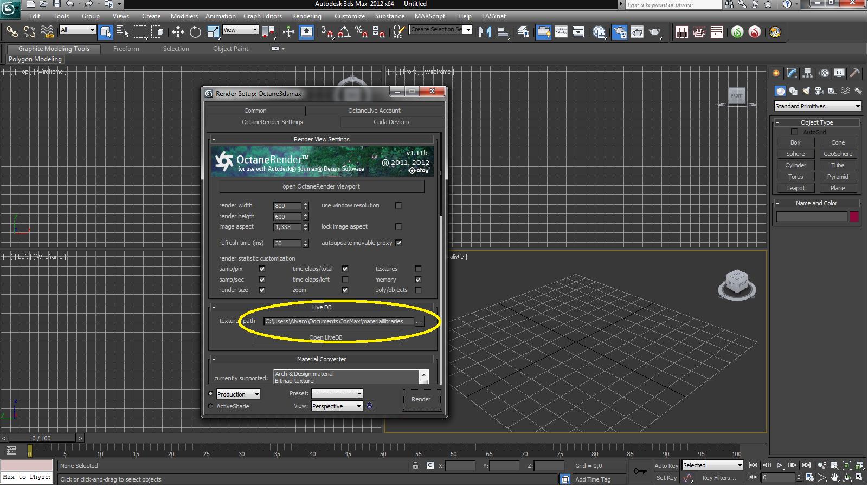Activate the Select and Rotate tool
868x487 pixels.
pyautogui.click(x=195, y=32)
